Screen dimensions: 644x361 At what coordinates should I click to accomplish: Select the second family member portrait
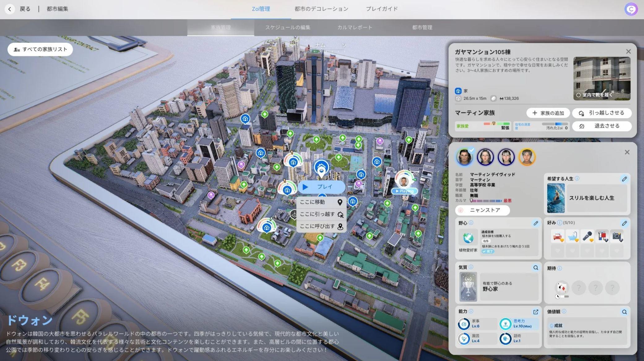click(x=485, y=157)
